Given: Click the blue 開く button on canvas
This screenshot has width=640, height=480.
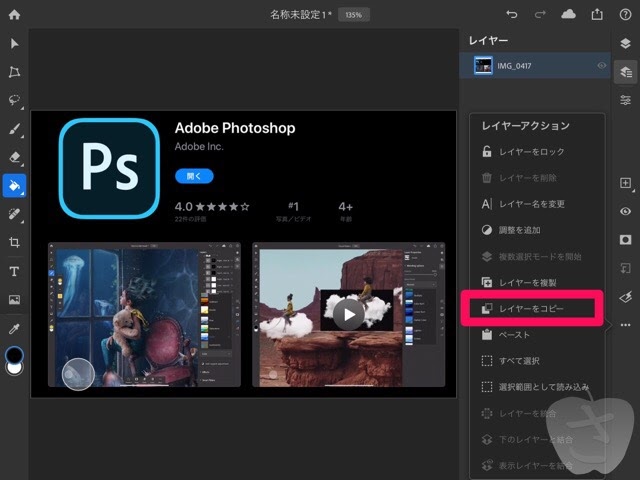Looking at the screenshot, I should pos(194,176).
